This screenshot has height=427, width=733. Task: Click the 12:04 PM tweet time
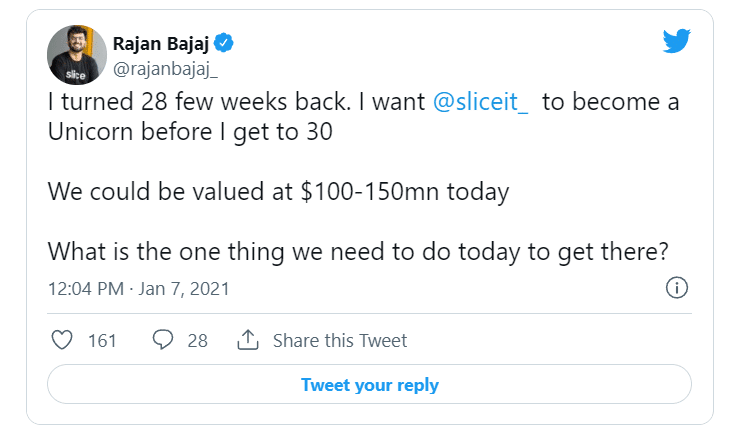84,289
